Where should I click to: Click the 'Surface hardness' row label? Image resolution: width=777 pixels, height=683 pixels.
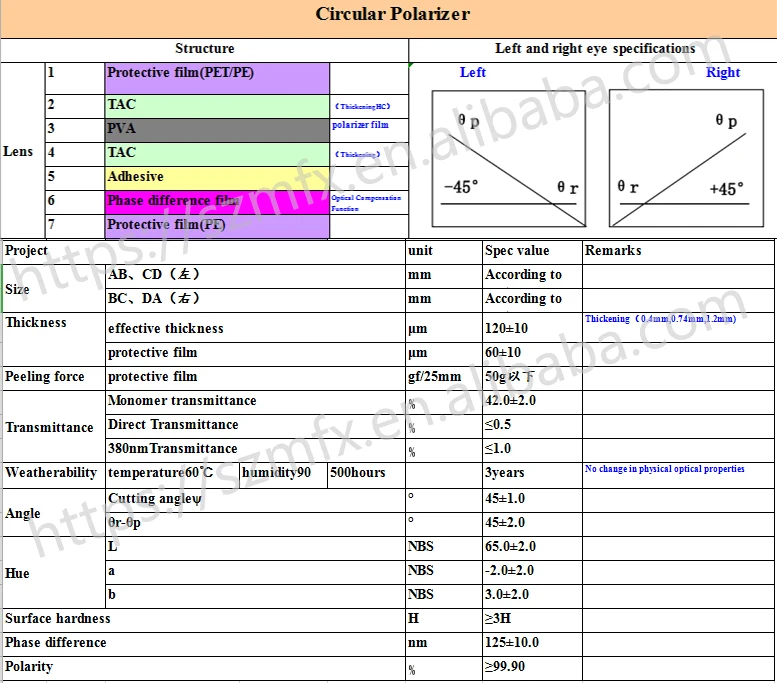[58, 619]
